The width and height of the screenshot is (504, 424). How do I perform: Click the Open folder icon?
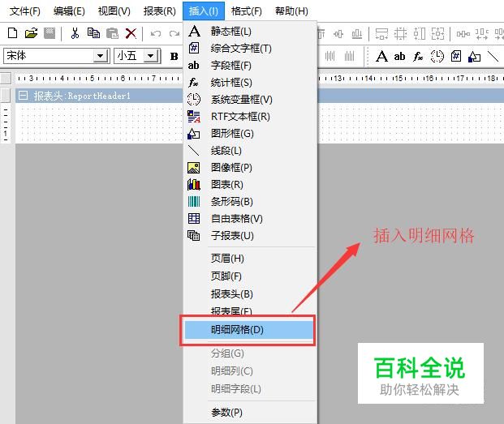(31, 33)
